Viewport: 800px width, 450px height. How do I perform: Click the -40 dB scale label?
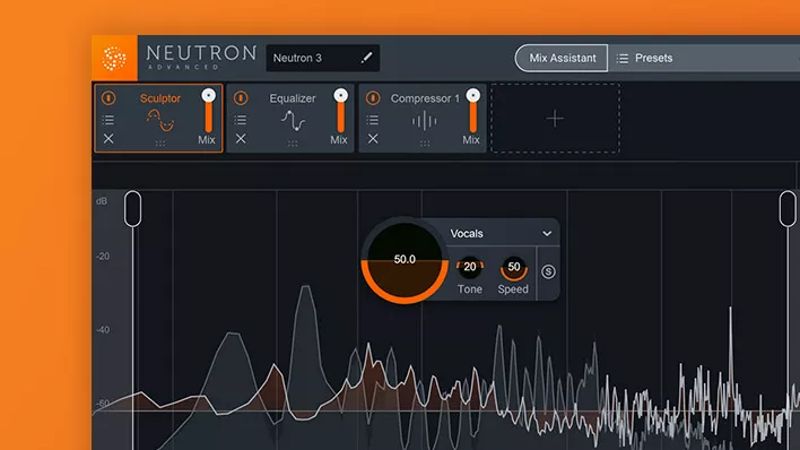[x=103, y=330]
